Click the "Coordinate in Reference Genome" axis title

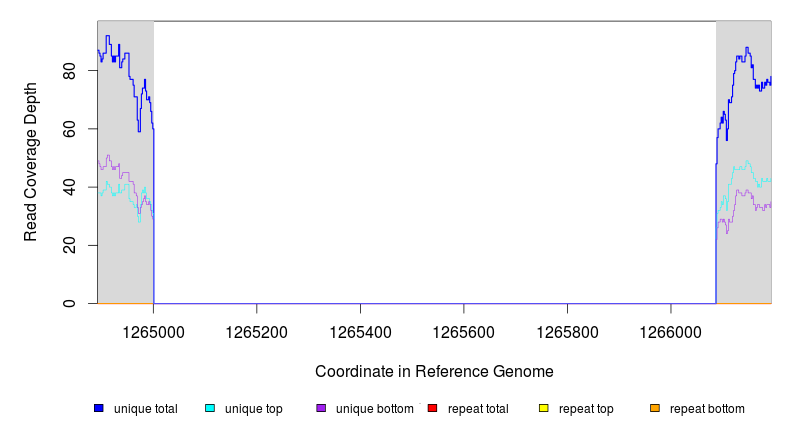click(434, 371)
